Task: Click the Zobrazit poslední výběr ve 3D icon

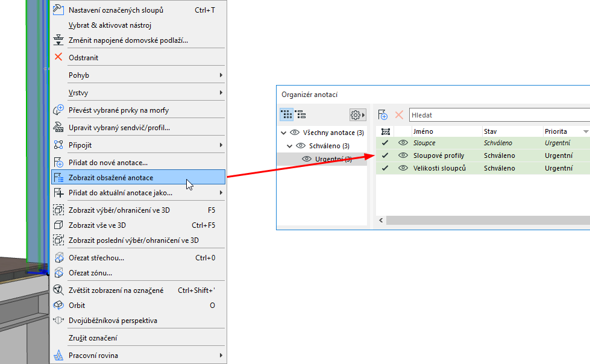Action: click(58, 240)
